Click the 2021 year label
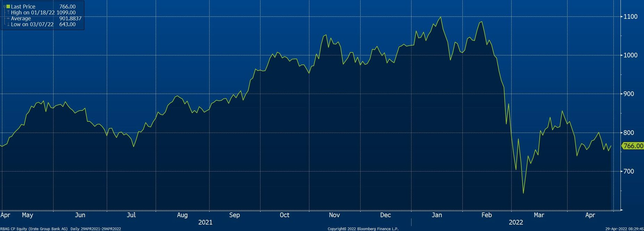The image size is (644, 231). [x=205, y=222]
